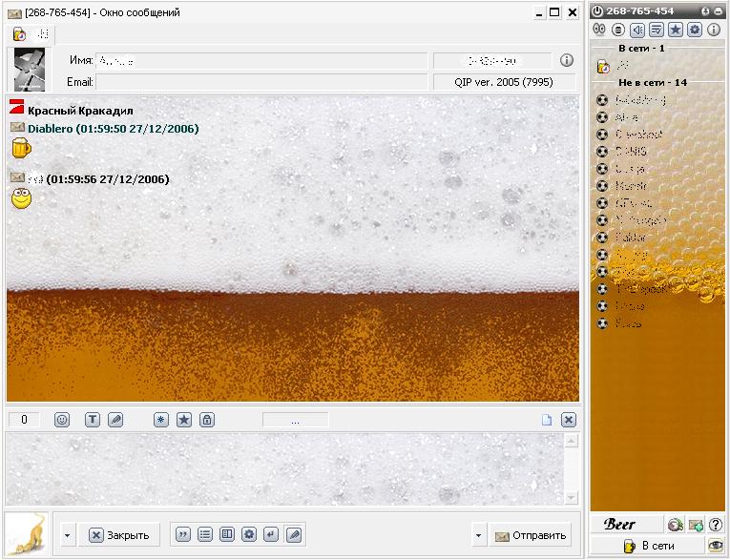This screenshot has height=560, width=730.
Task: Toggle privacy visibility eye button
Action: click(715, 546)
